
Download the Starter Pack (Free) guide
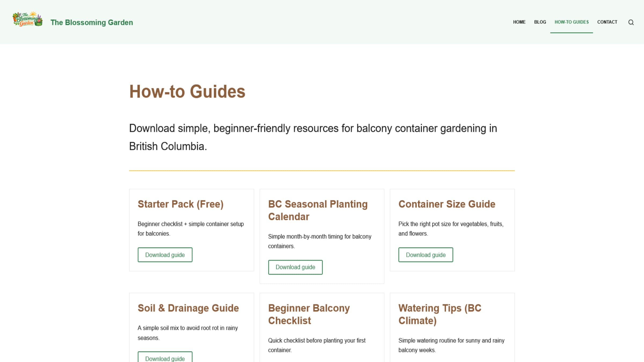[x=165, y=255]
